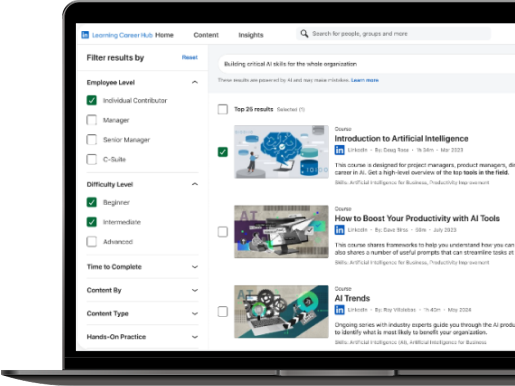Check the C-Suite filter

click(92, 159)
